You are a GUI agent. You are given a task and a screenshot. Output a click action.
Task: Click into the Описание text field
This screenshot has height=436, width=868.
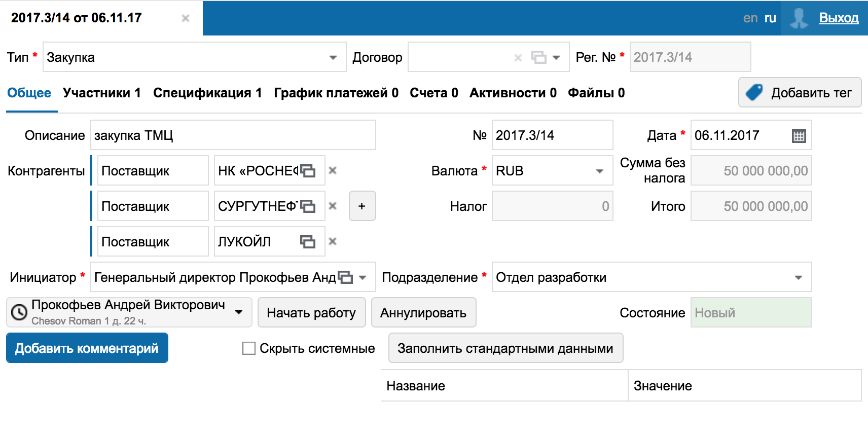(233, 135)
